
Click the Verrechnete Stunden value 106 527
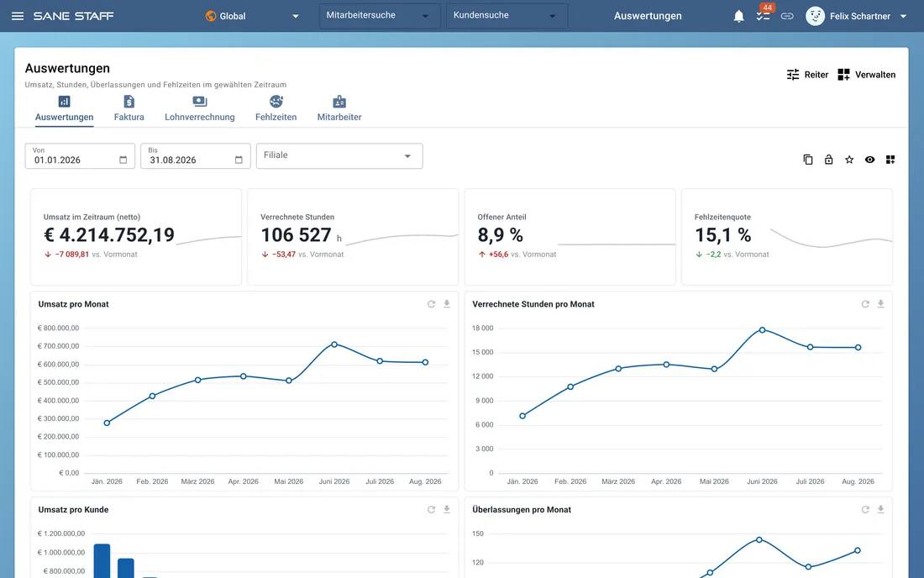pyautogui.click(x=296, y=235)
